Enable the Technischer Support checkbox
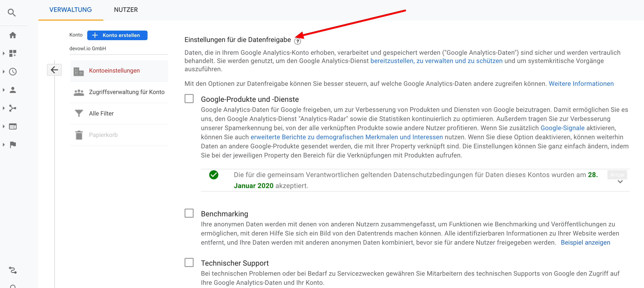644x288 pixels. (189, 262)
